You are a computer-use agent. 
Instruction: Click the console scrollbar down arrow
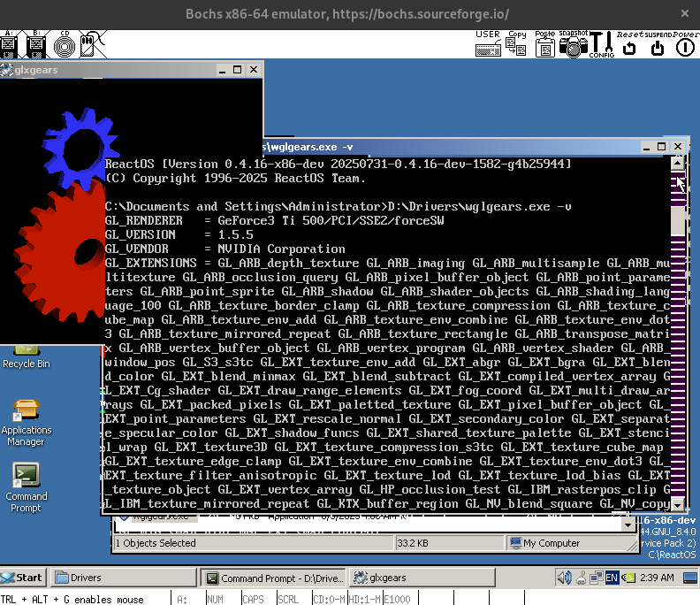click(x=678, y=504)
